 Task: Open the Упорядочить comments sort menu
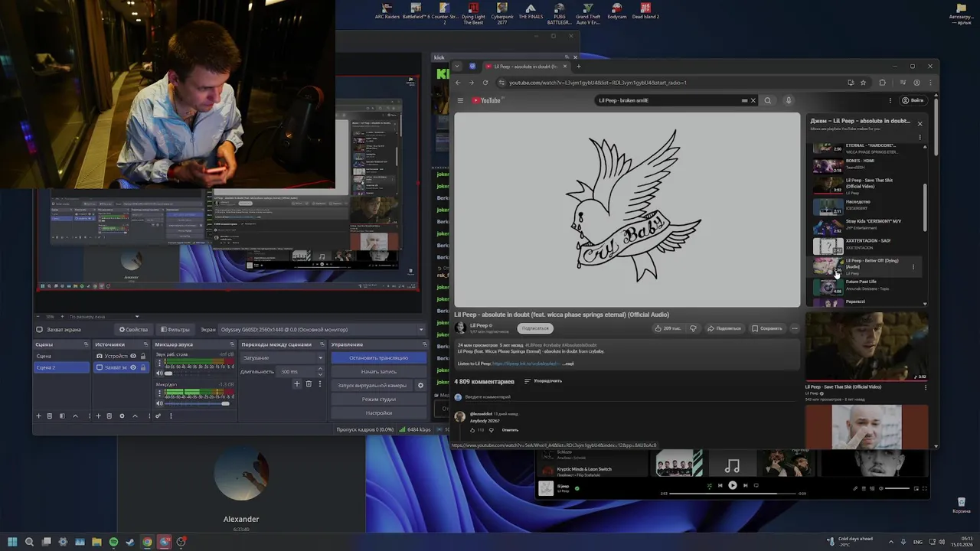point(543,381)
